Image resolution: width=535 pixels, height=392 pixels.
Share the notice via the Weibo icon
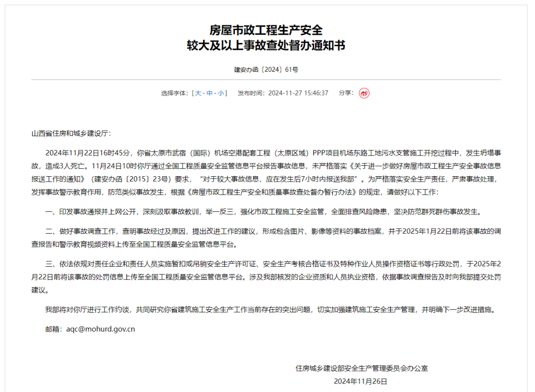(x=364, y=93)
